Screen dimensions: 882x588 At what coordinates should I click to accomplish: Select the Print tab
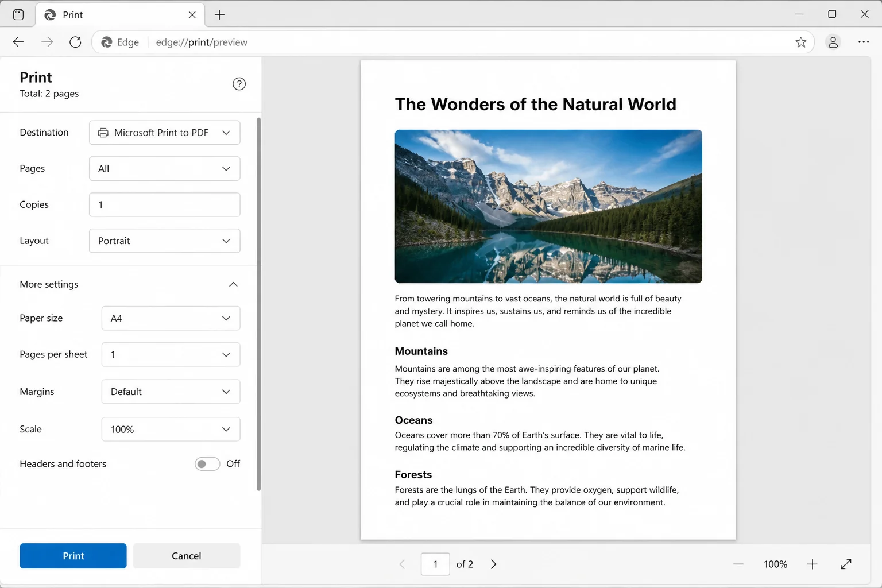pos(120,15)
